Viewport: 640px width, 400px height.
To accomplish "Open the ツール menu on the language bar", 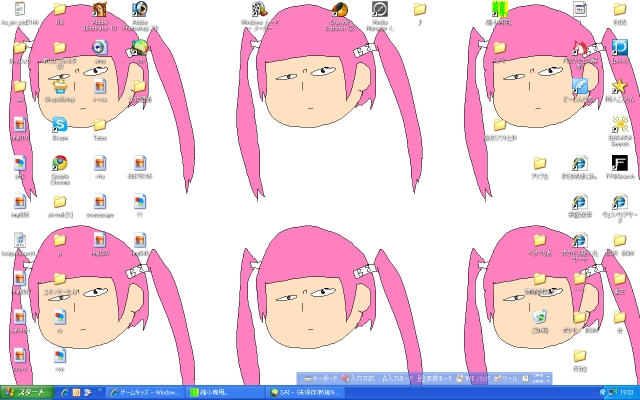I will [x=506, y=379].
